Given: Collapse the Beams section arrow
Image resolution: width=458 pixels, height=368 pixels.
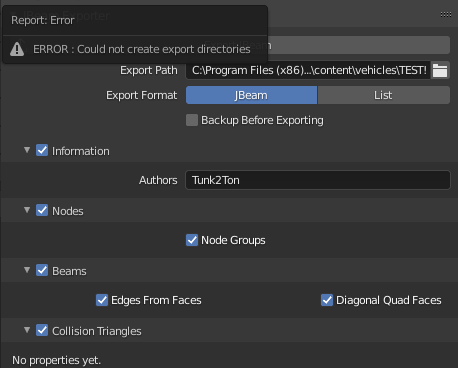Looking at the screenshot, I should pyautogui.click(x=27, y=270).
